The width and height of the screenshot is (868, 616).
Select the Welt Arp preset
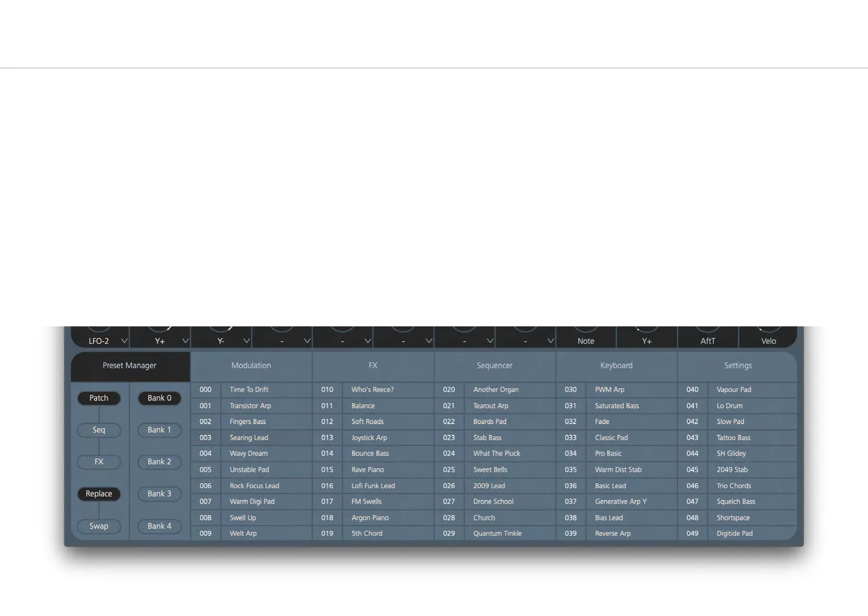point(251,533)
